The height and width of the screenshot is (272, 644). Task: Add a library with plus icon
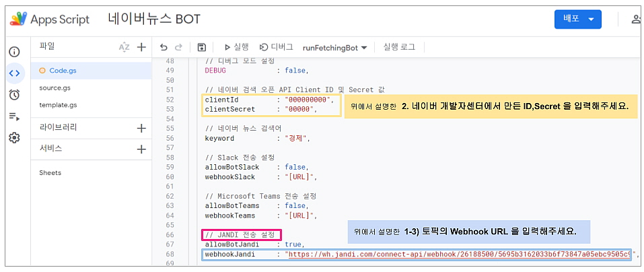(141, 127)
